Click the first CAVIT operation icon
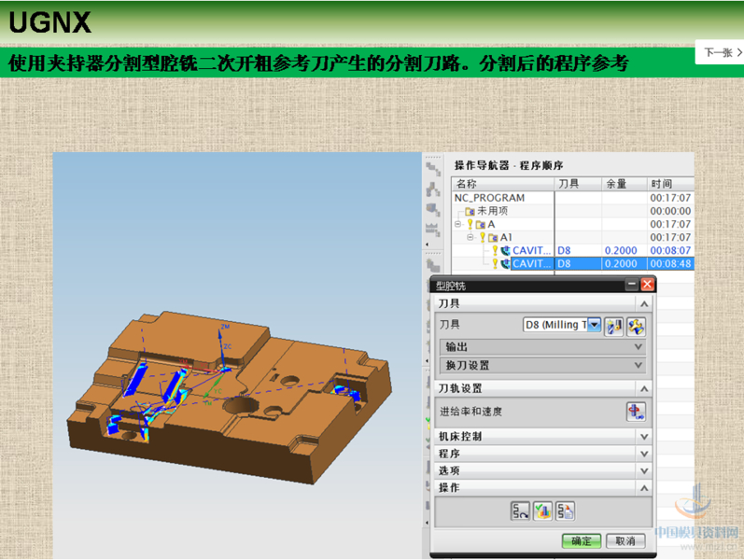The height and width of the screenshot is (560, 744). (x=505, y=251)
